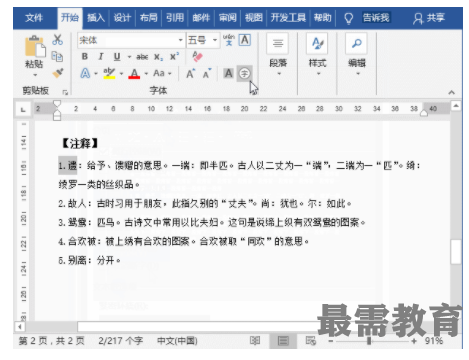Click the horizontal scrollbar left arrow
469x360 pixels.
coord(20,327)
